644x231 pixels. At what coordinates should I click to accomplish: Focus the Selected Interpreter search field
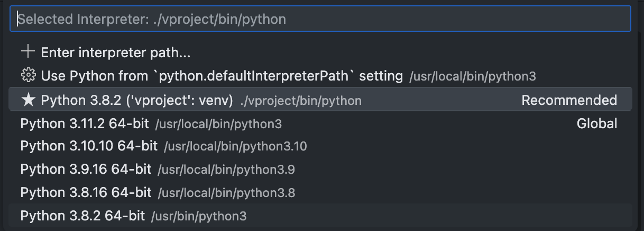320,19
